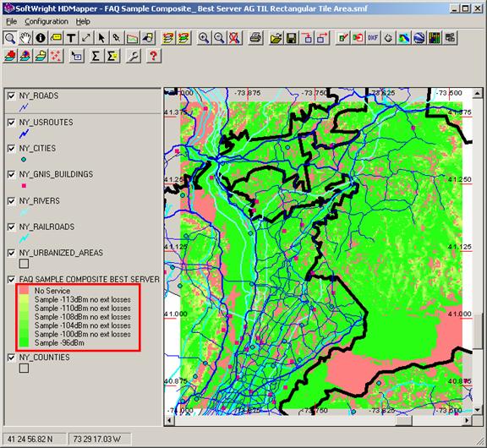Open the Configuration menu

coord(47,21)
